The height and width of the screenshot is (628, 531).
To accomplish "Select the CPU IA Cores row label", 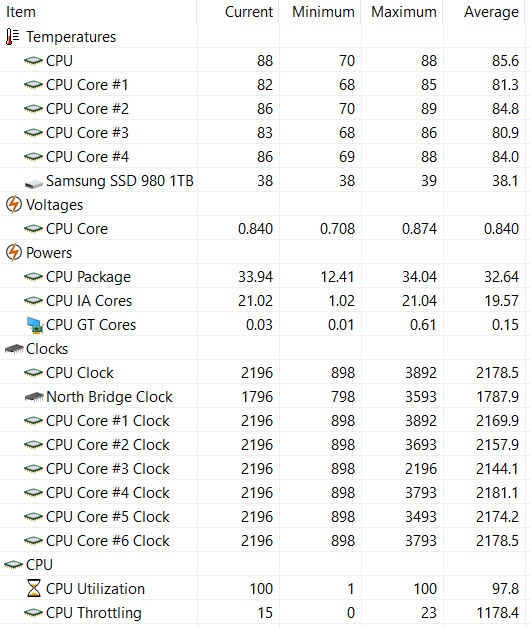I will tap(89, 301).
